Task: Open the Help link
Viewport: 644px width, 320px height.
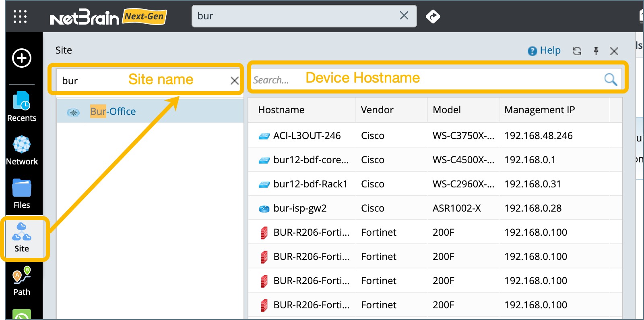Action: pyautogui.click(x=545, y=51)
